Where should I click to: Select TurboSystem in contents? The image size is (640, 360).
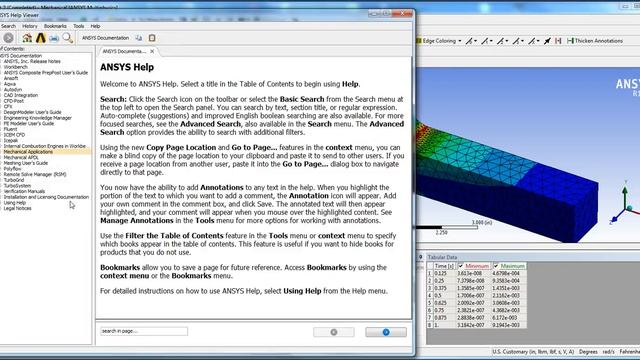(x=17, y=186)
